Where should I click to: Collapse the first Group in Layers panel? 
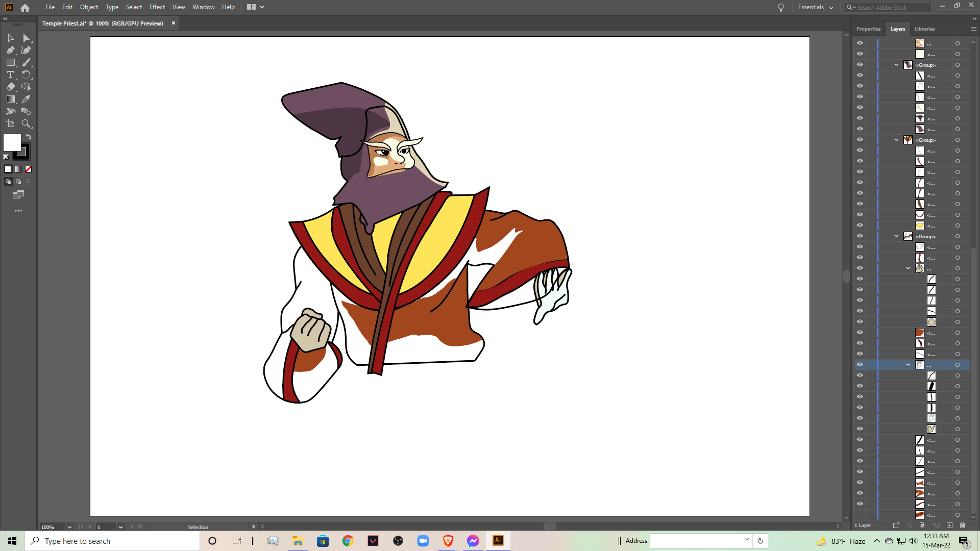coord(897,65)
